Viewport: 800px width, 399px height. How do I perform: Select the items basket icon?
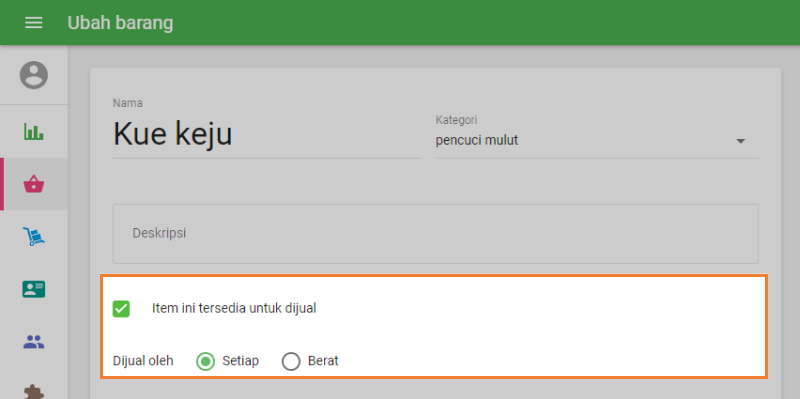(34, 184)
